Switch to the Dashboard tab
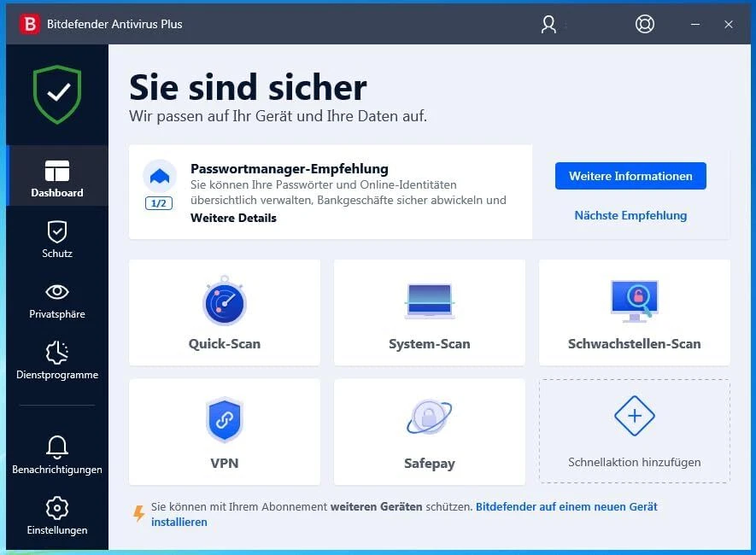 (56, 176)
